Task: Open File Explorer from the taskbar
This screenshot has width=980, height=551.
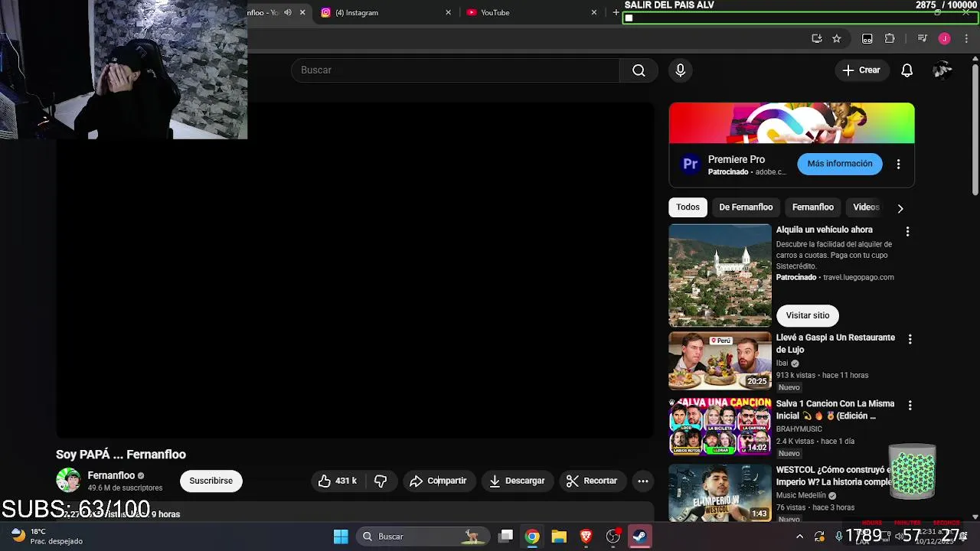Action: 559,536
